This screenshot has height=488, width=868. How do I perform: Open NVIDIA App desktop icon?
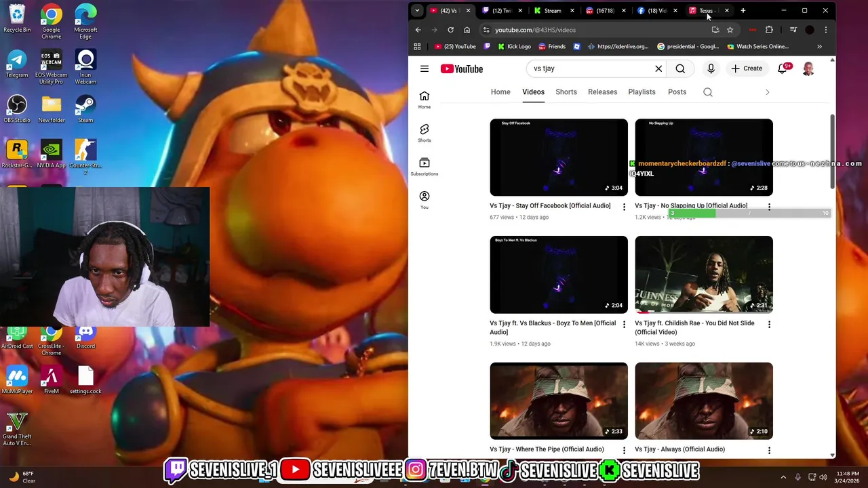[52, 154]
